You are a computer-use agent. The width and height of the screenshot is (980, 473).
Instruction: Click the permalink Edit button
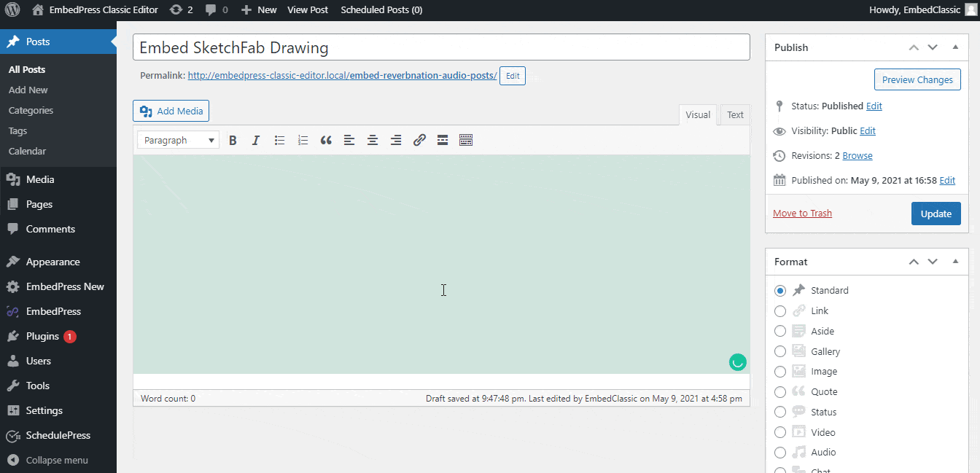point(513,76)
